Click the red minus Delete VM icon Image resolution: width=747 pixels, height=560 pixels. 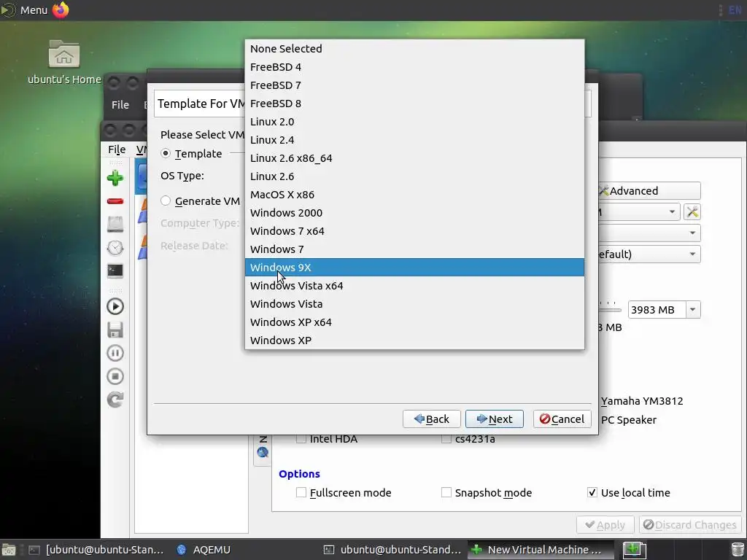coord(115,201)
